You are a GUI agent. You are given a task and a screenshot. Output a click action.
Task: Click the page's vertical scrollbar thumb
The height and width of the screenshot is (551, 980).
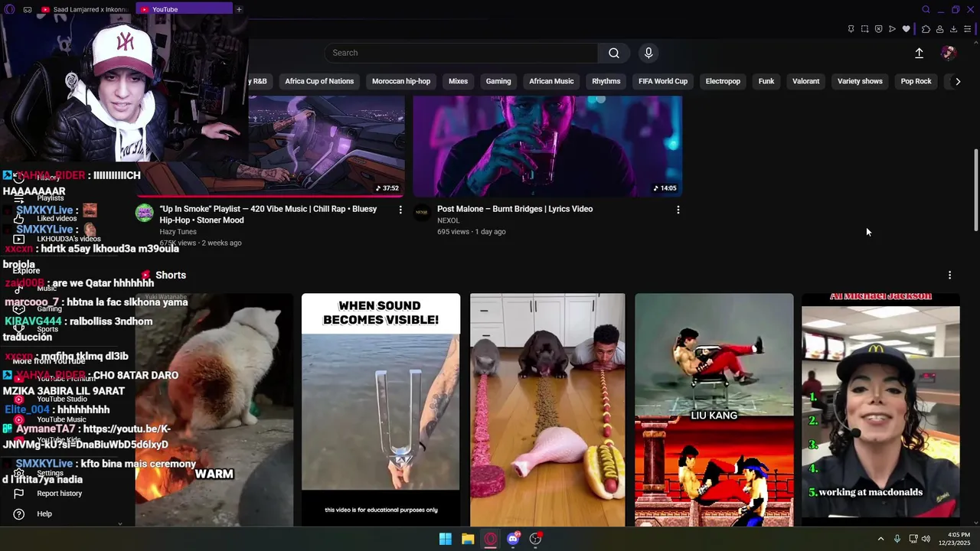pos(975,190)
